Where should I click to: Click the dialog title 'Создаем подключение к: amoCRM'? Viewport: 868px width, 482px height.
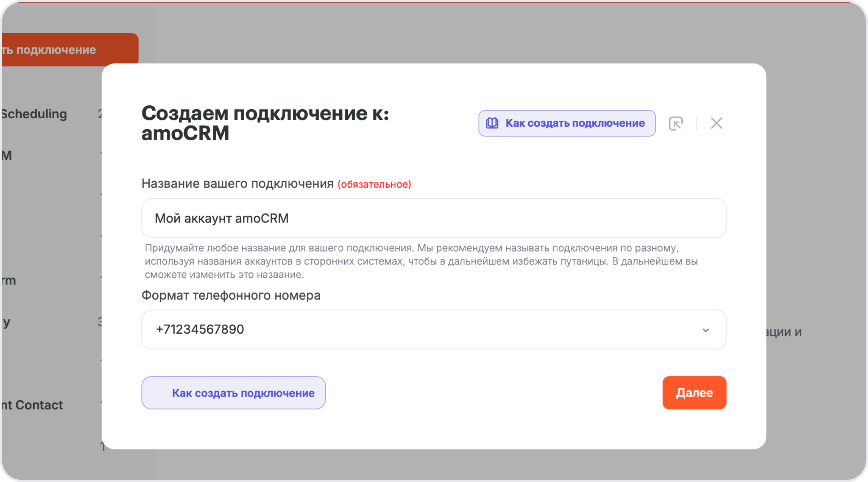(265, 123)
